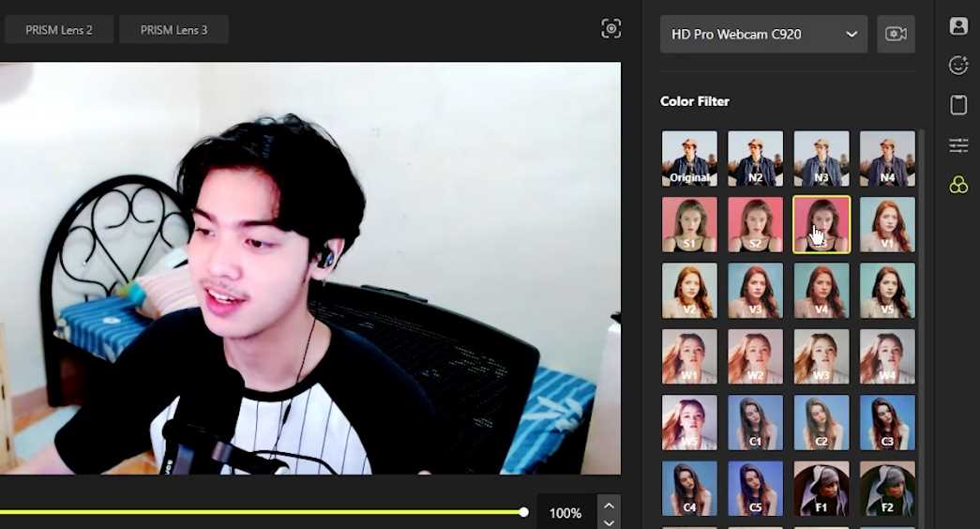The image size is (980, 529).
Task: Increase zoom percentage with the up arrow
Action: (609, 505)
